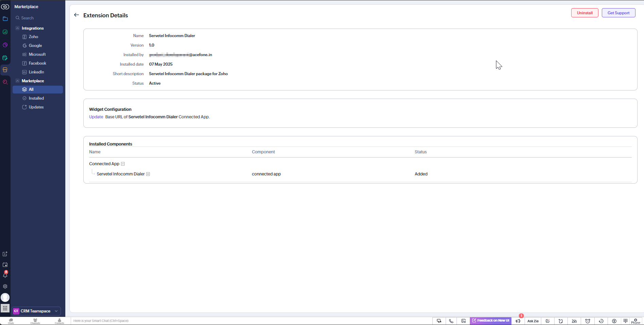Click the user profile avatar

5,297
